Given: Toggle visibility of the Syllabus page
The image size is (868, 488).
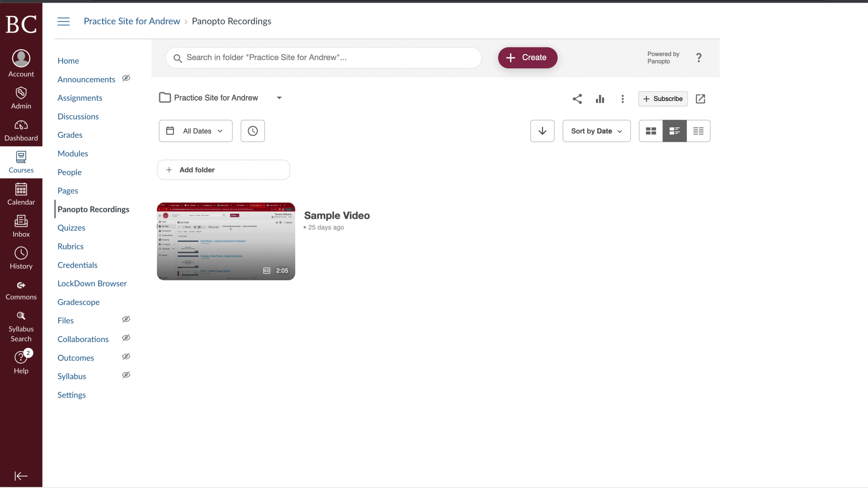Looking at the screenshot, I should click(126, 375).
